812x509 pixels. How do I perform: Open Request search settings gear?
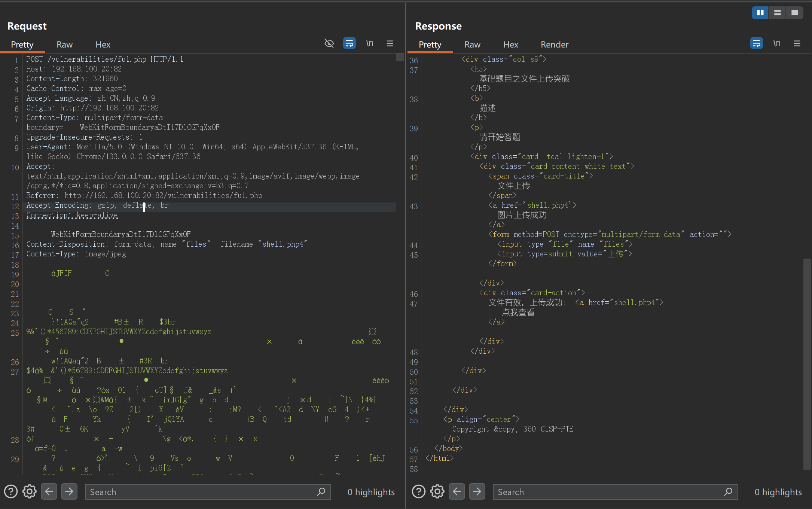30,491
